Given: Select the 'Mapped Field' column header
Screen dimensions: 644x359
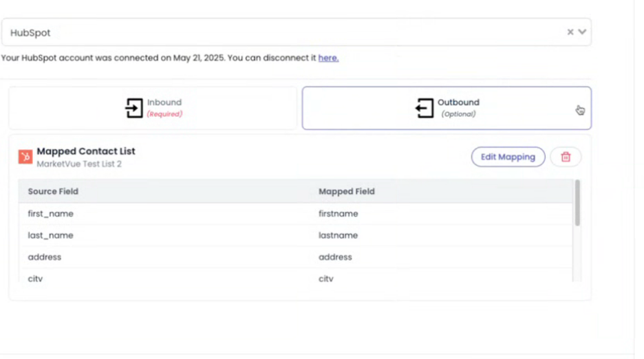Looking at the screenshot, I should pos(347,191).
